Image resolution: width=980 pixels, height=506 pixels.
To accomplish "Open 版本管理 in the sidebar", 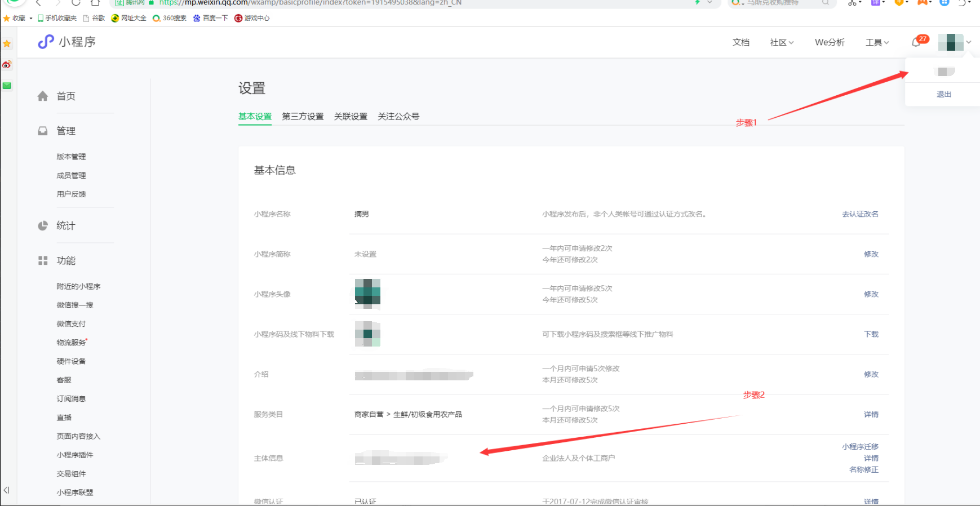I will (71, 157).
